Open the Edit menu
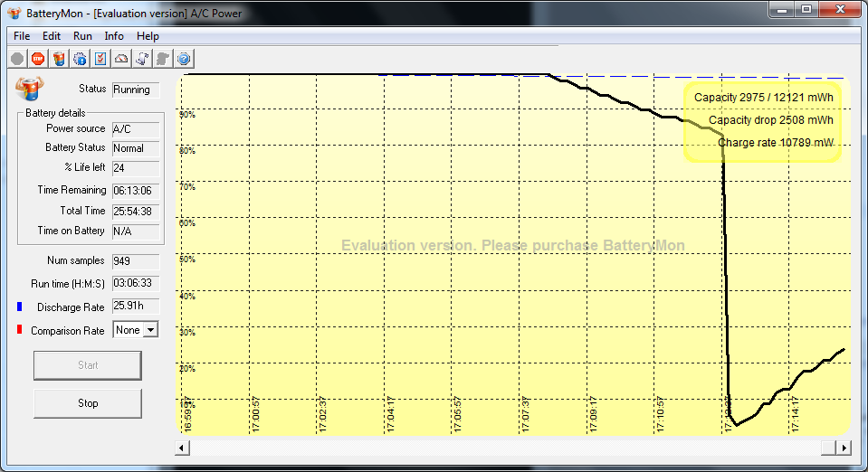This screenshot has width=868, height=472. point(52,36)
